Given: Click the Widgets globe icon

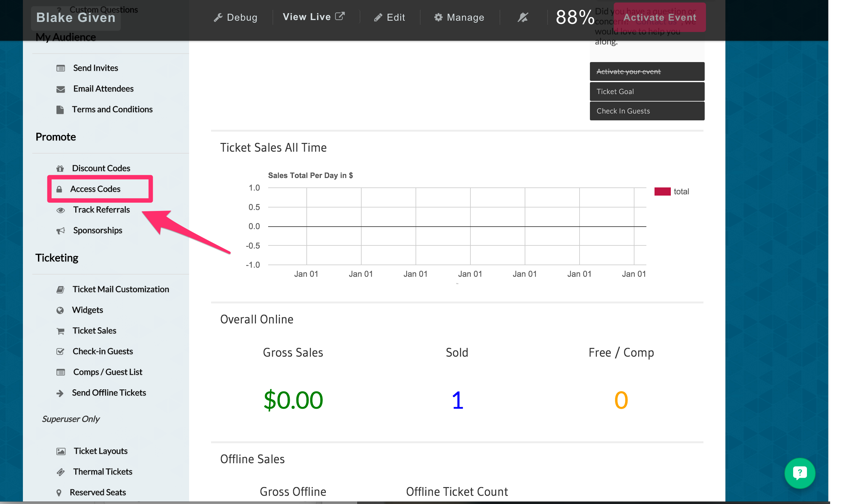Looking at the screenshot, I should [60, 310].
